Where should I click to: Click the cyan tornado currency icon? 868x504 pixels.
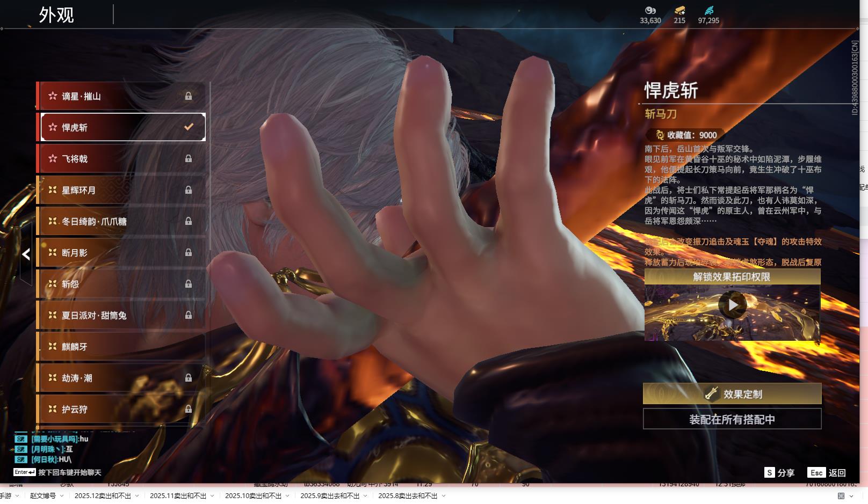tap(708, 10)
